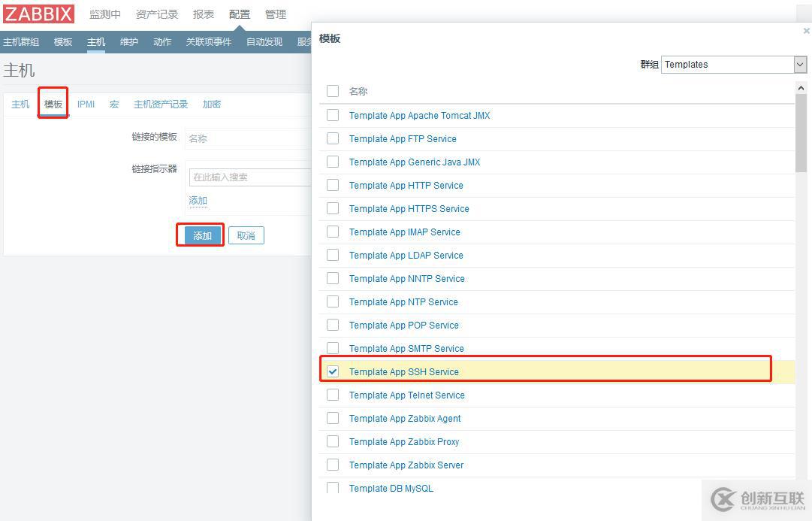Screen dimensions: 812x521
Task: Switch to the 宏 tab
Action: pyautogui.click(x=113, y=104)
